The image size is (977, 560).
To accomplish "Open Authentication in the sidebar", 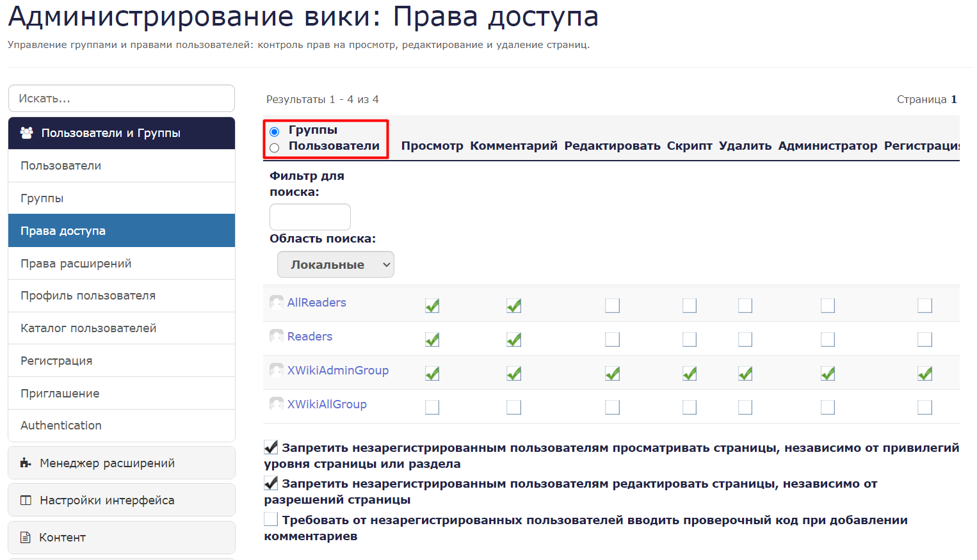I will click(122, 426).
